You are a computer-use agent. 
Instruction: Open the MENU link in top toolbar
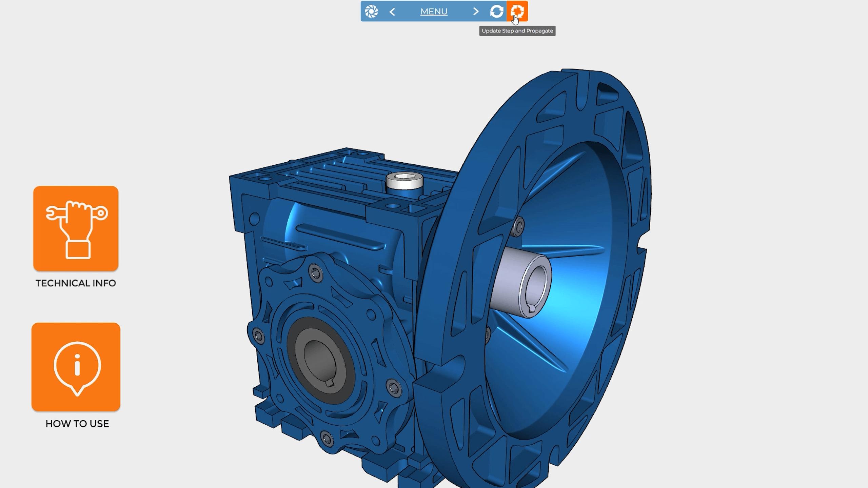[x=434, y=12]
